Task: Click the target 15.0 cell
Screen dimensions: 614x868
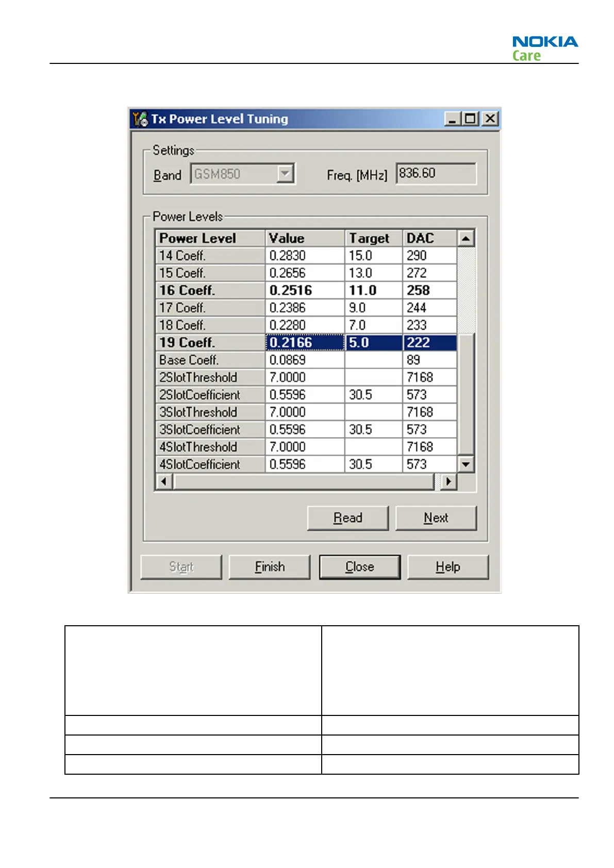Action: point(373,256)
